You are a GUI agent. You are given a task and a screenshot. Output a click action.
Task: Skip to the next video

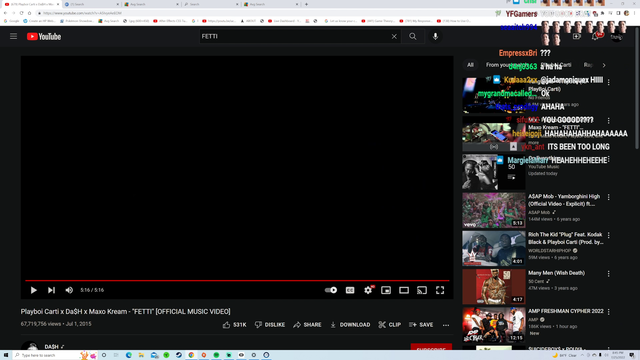pyautogui.click(x=51, y=290)
